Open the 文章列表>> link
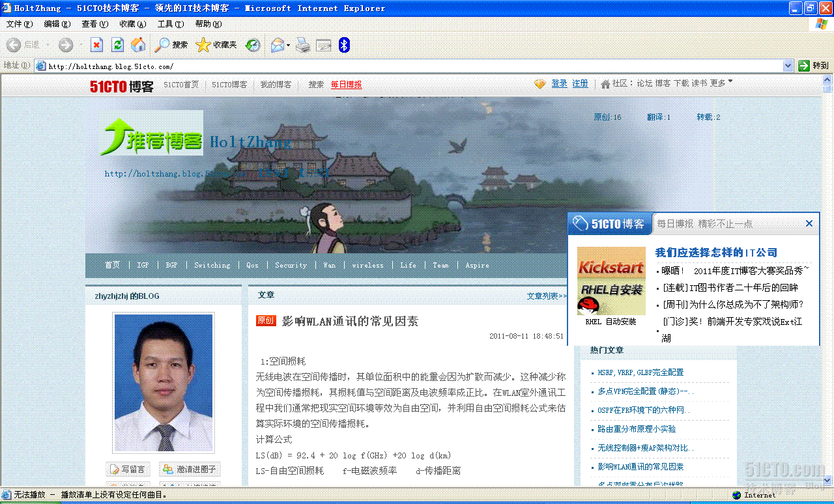This screenshot has height=504, width=834. [547, 296]
